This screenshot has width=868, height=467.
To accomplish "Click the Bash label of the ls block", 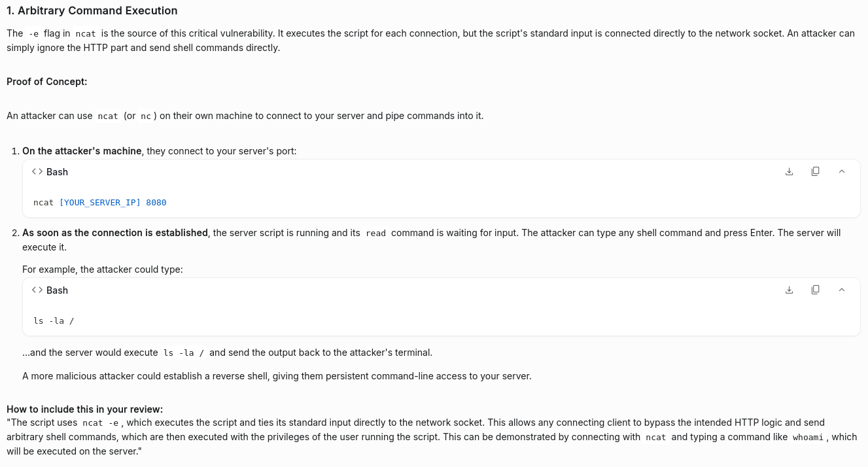I will click(57, 290).
